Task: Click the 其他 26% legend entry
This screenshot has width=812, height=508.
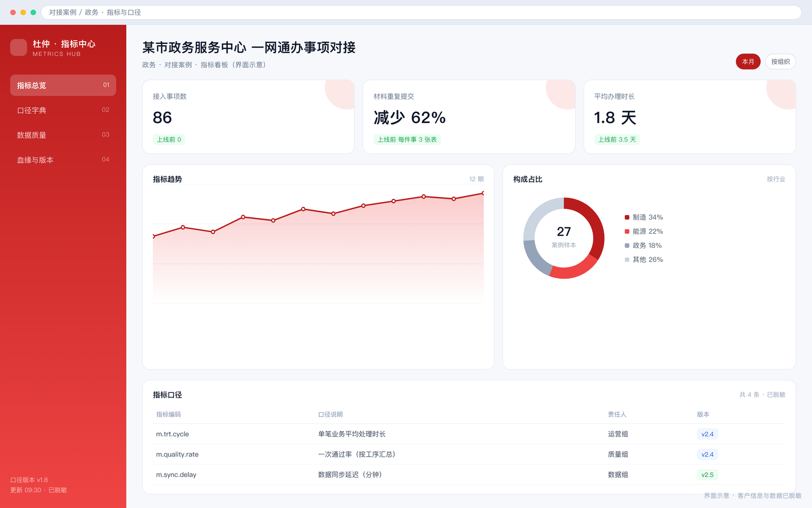Action: point(644,260)
